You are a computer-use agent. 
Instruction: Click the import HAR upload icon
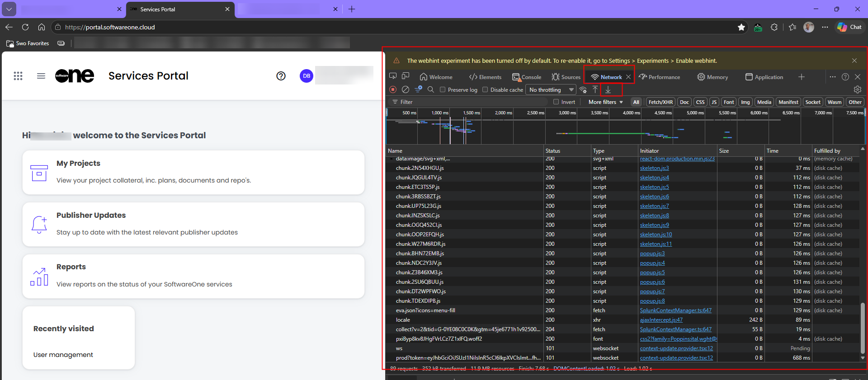click(x=595, y=89)
